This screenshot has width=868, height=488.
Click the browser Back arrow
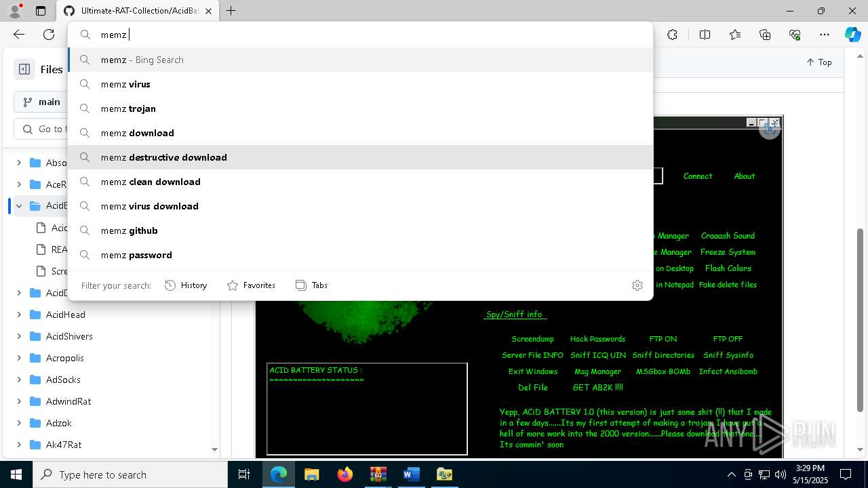19,35
